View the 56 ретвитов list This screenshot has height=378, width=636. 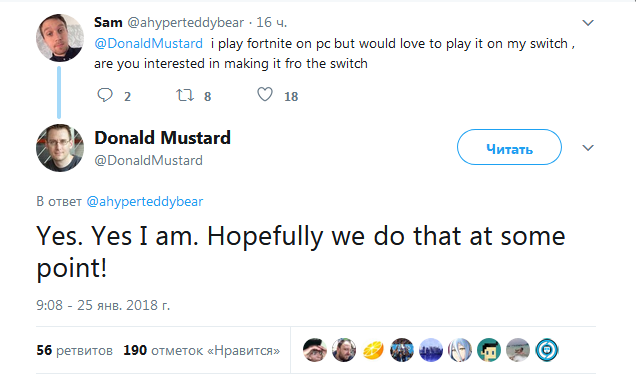point(75,350)
